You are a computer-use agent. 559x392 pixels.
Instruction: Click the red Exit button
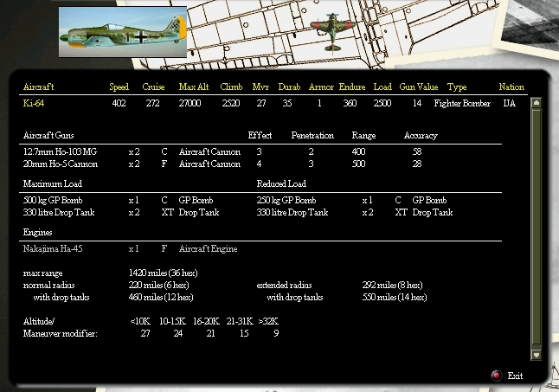(496, 376)
